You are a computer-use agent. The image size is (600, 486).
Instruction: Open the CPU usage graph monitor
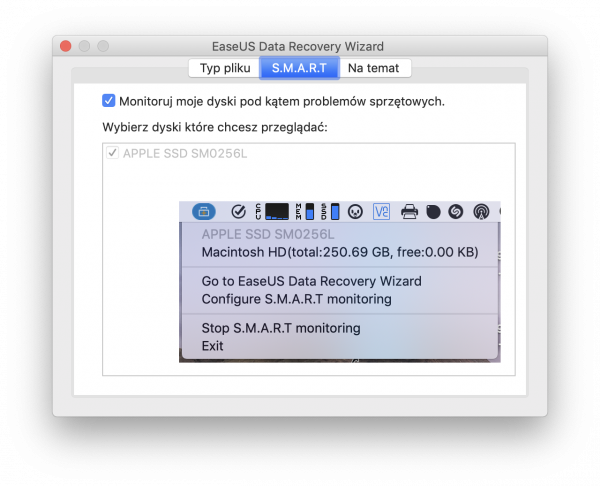272,212
